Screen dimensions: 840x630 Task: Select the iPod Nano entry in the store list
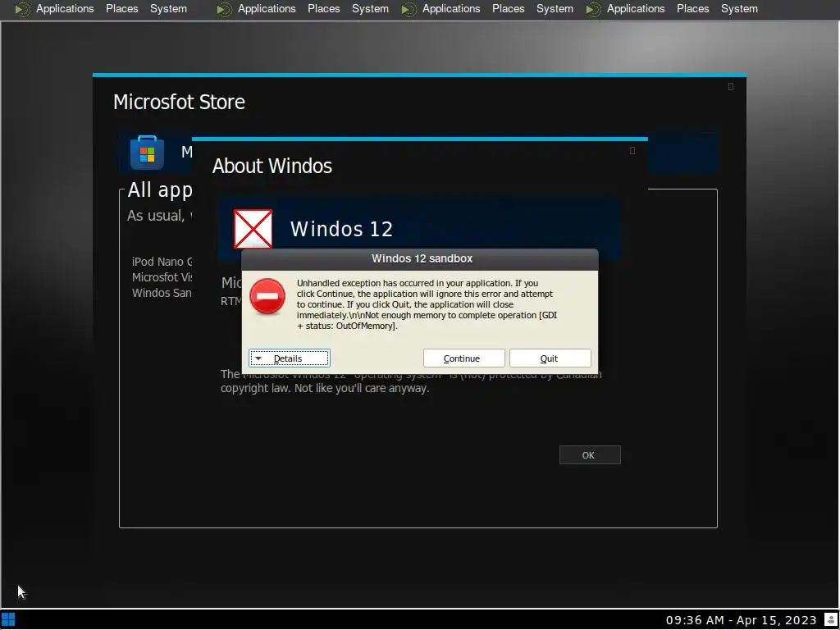pyautogui.click(x=162, y=262)
